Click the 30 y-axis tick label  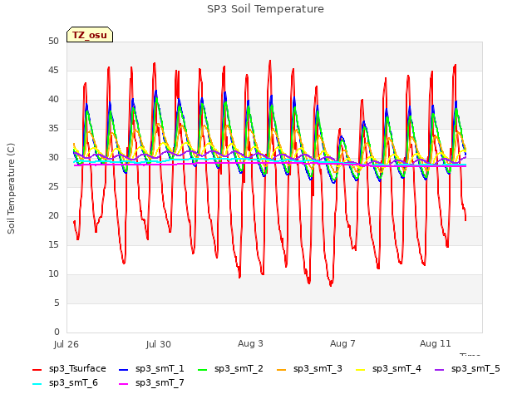53,157
